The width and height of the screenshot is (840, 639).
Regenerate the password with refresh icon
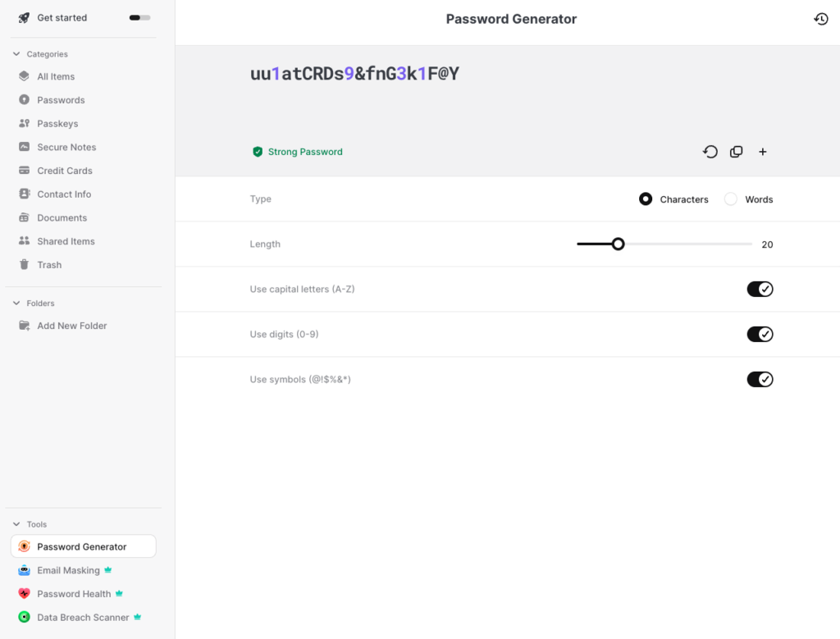(x=710, y=152)
